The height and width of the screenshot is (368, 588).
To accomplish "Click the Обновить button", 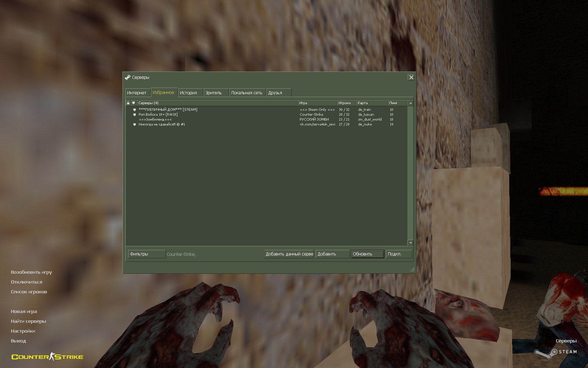I will 367,254.
